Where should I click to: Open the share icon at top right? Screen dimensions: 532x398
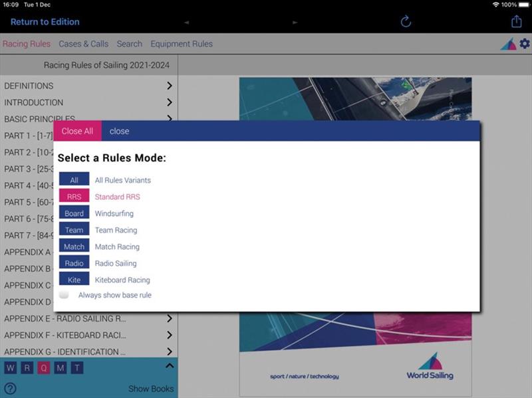coord(516,22)
